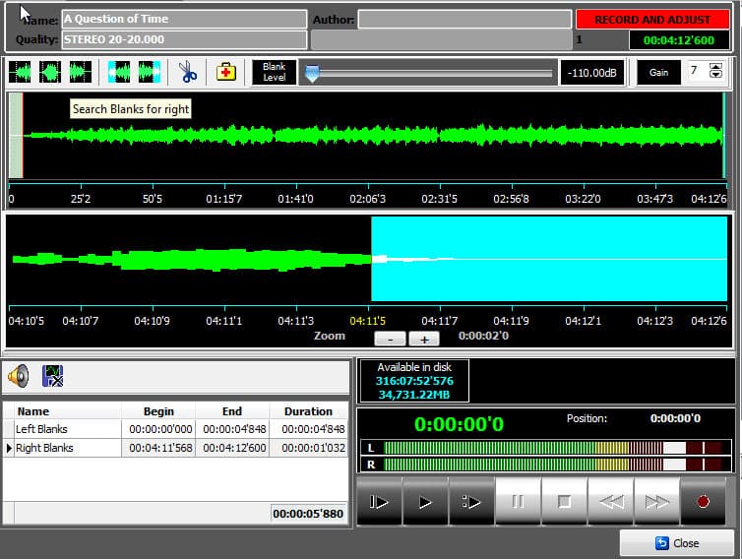Increase the Gain value with up arrow

click(716, 67)
